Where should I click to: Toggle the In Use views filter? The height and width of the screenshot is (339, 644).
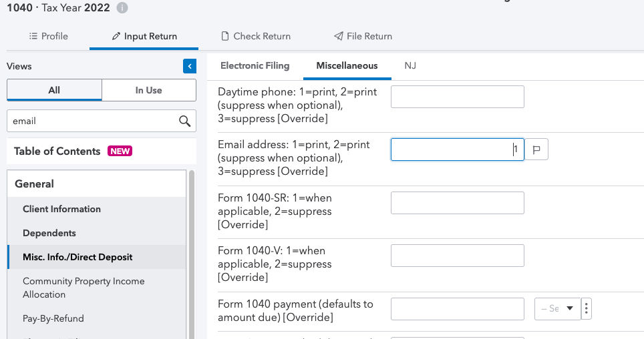(149, 90)
